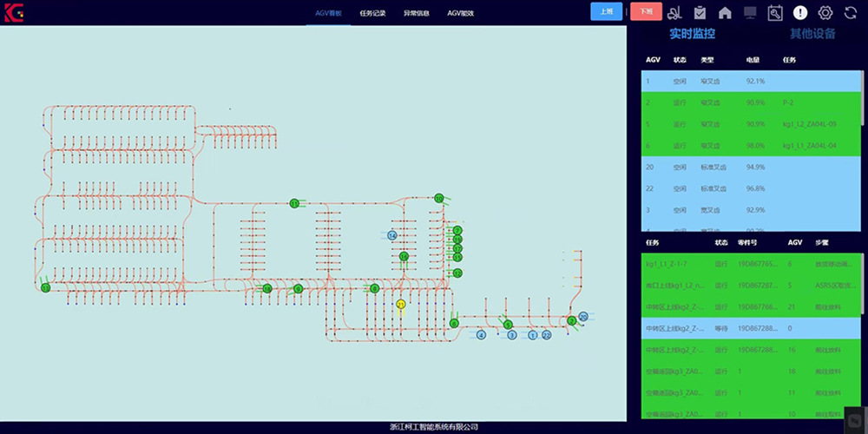
Task: Open the maintenance schedule wrench icon
Action: pos(775,12)
